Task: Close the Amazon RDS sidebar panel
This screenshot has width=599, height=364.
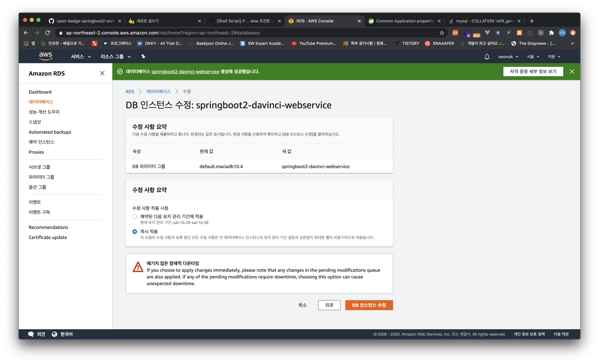Action: [x=102, y=73]
